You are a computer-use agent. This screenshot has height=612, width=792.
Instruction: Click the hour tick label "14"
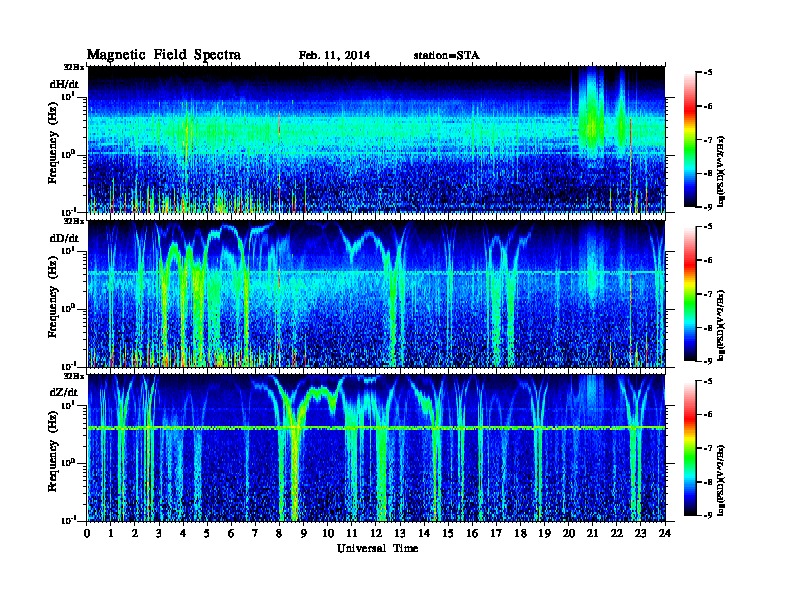point(424,533)
